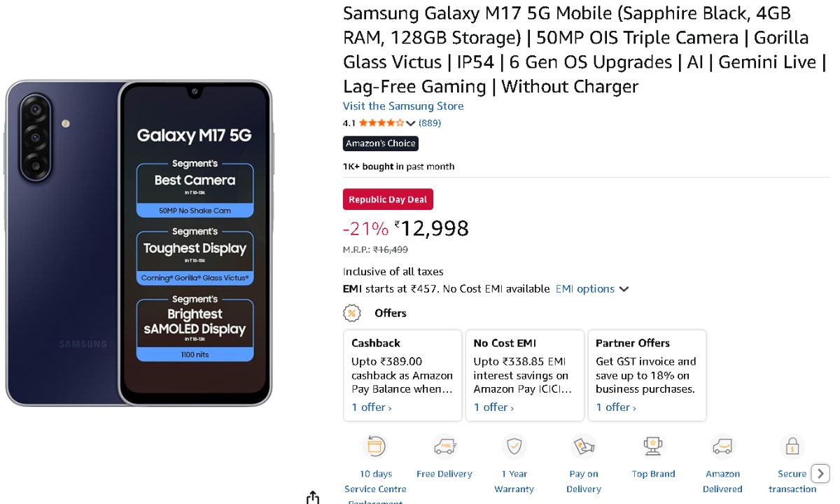The height and width of the screenshot is (504, 840).
Task: Click the 10 days replacement icon
Action: [x=375, y=446]
